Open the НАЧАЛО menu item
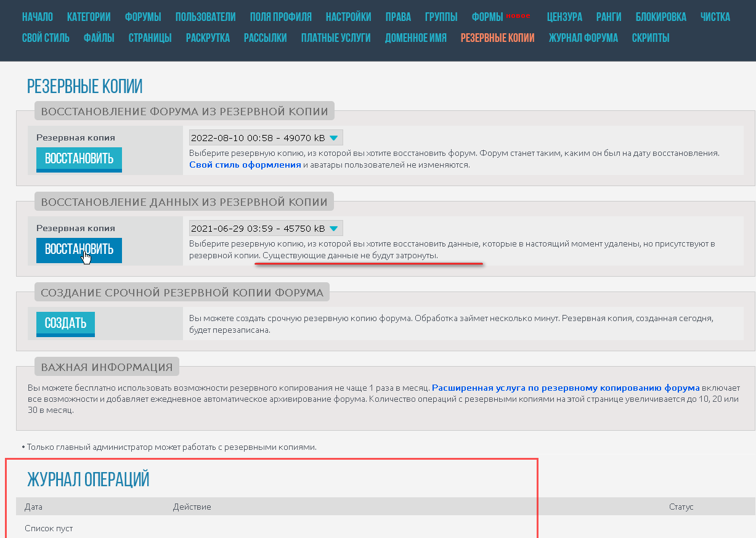756x538 pixels. point(37,17)
